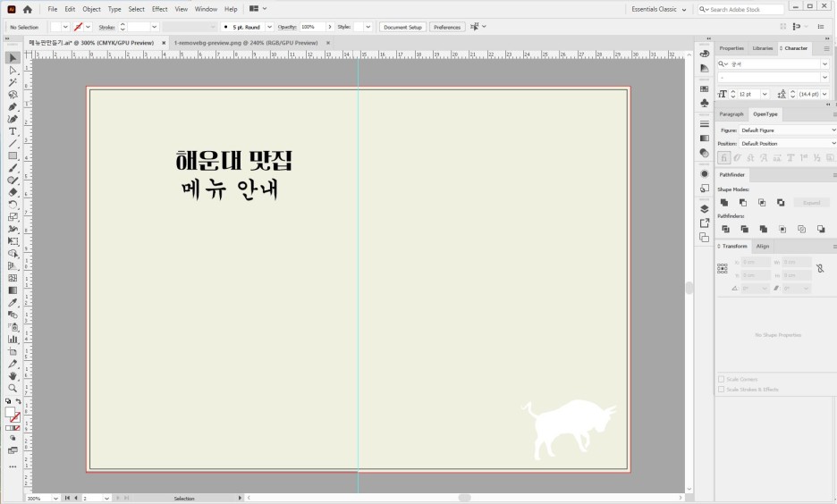Activate the Hand tool
This screenshot has width=837, height=504.
click(x=13, y=376)
